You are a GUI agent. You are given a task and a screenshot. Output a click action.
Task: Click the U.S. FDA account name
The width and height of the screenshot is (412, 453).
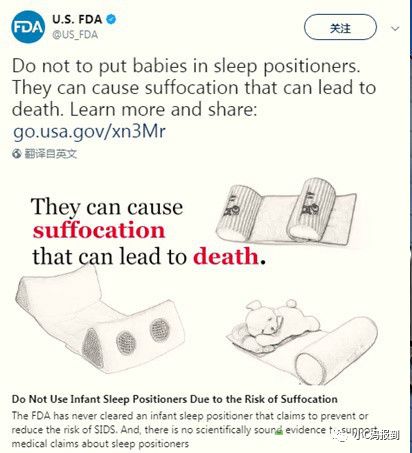[77, 19]
